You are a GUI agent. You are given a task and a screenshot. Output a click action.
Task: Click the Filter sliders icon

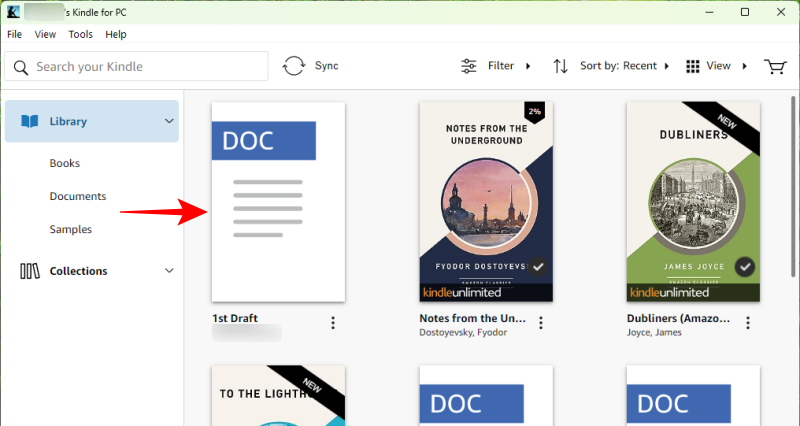(468, 66)
